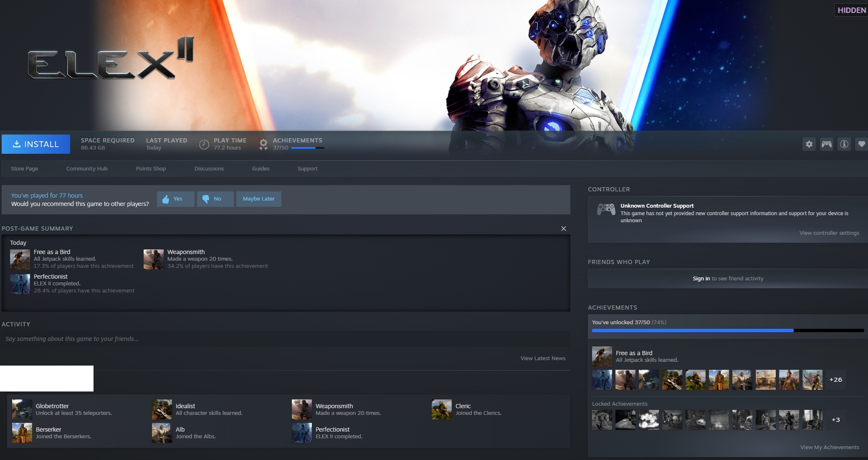
Task: Expand the +26 more unlocked achievements
Action: tap(835, 380)
